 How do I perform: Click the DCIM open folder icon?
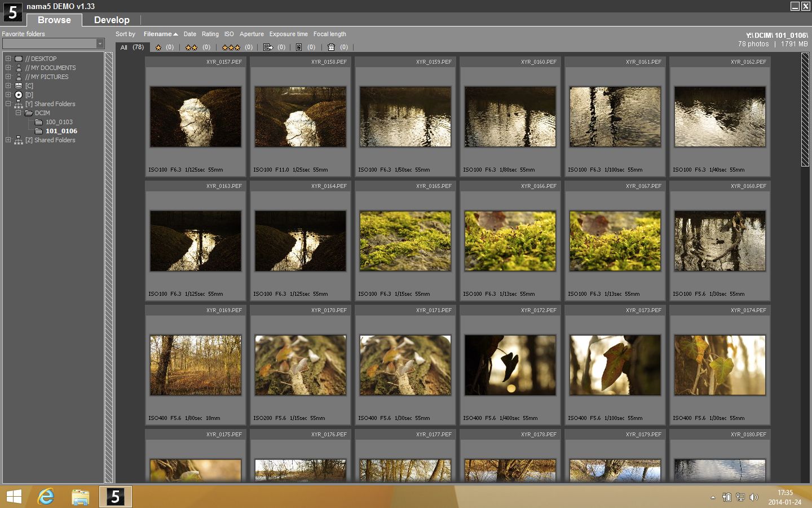[29, 113]
